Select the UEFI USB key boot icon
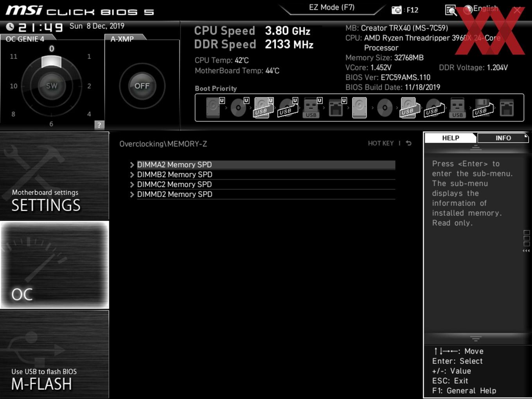This screenshot has height=399, width=532. [312, 108]
